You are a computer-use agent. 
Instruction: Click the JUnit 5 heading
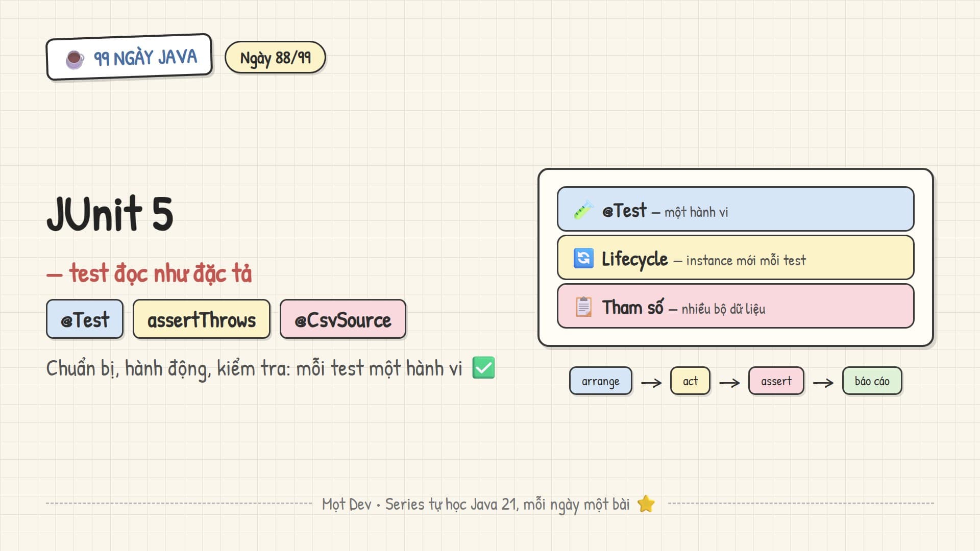click(x=110, y=213)
